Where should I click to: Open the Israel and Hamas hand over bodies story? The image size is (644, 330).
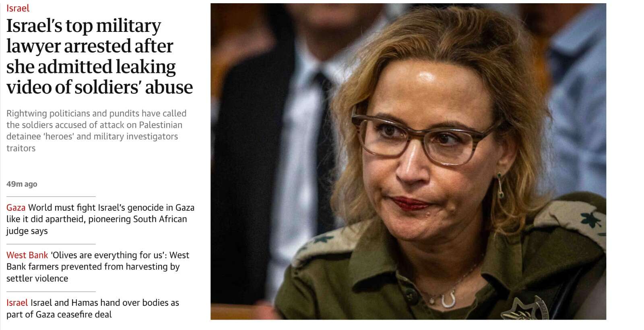point(93,309)
